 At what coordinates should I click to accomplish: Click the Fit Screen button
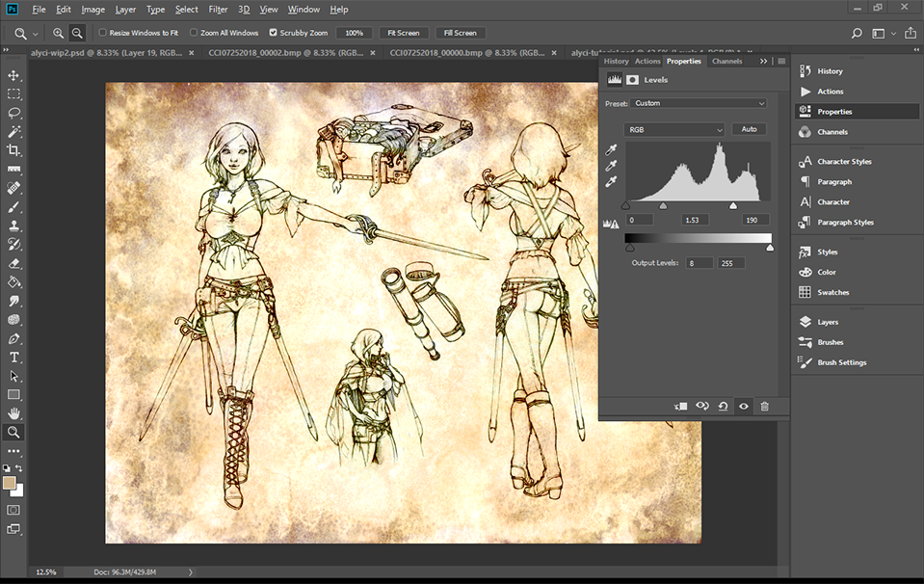(x=404, y=33)
